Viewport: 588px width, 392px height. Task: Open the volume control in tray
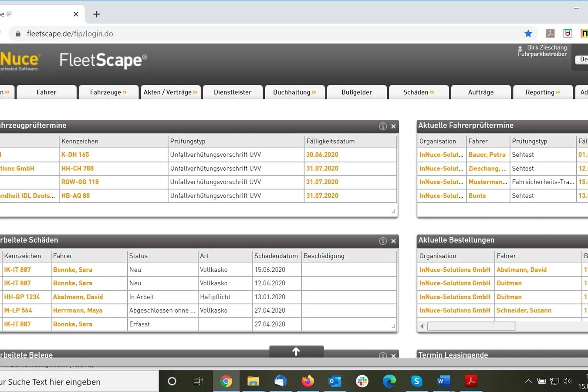[x=567, y=381]
